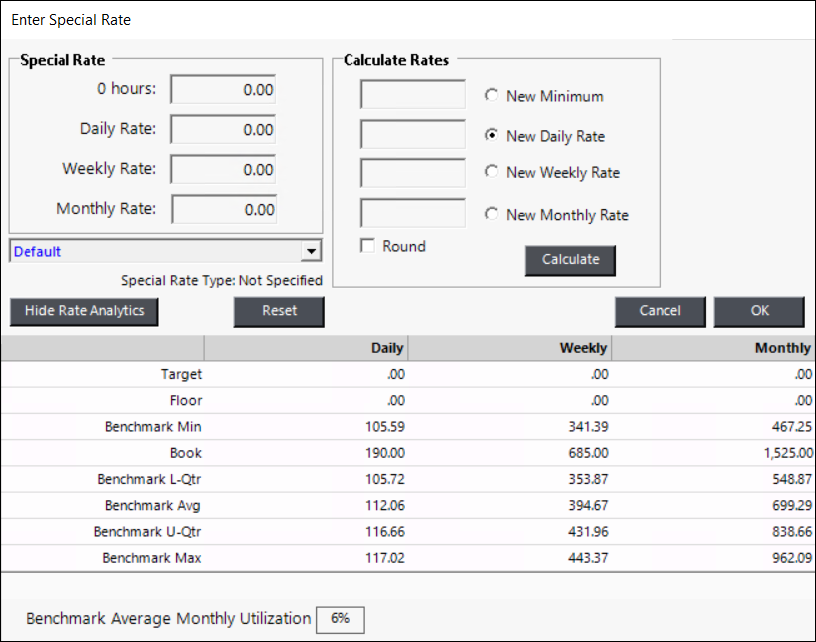Click into the Weekly Rate field
816x642 pixels.
tap(223, 170)
